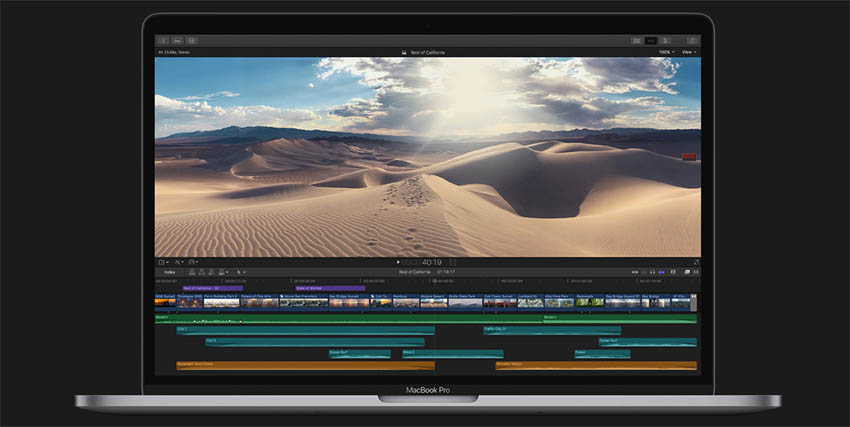
Task: Toggle the browser panel layout button
Action: pos(636,41)
